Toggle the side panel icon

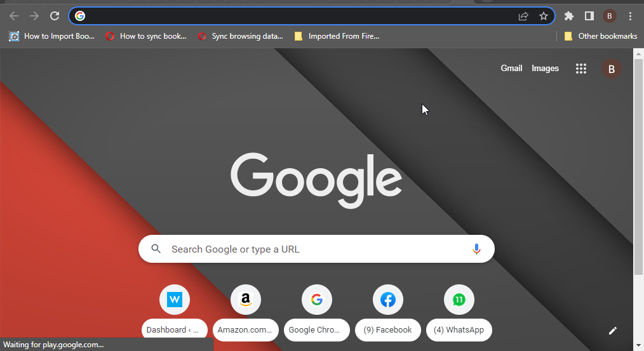coord(589,16)
